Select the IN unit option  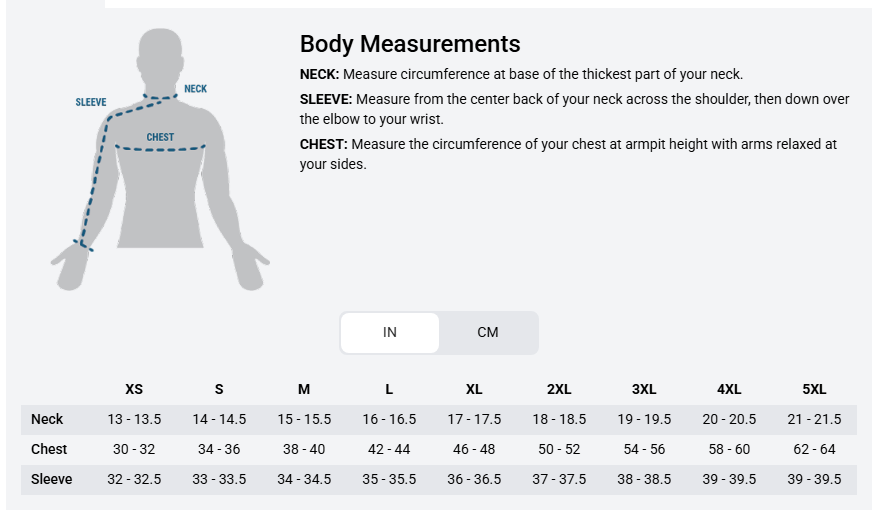click(390, 332)
